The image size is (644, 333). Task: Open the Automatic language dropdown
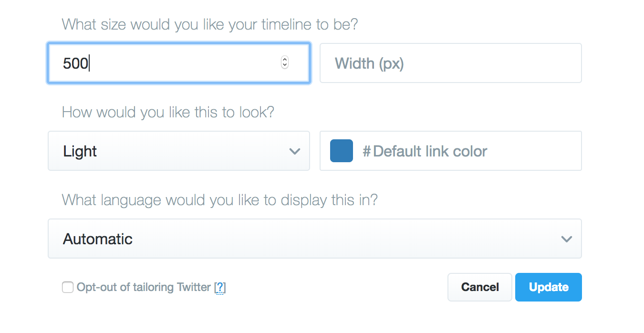314,239
